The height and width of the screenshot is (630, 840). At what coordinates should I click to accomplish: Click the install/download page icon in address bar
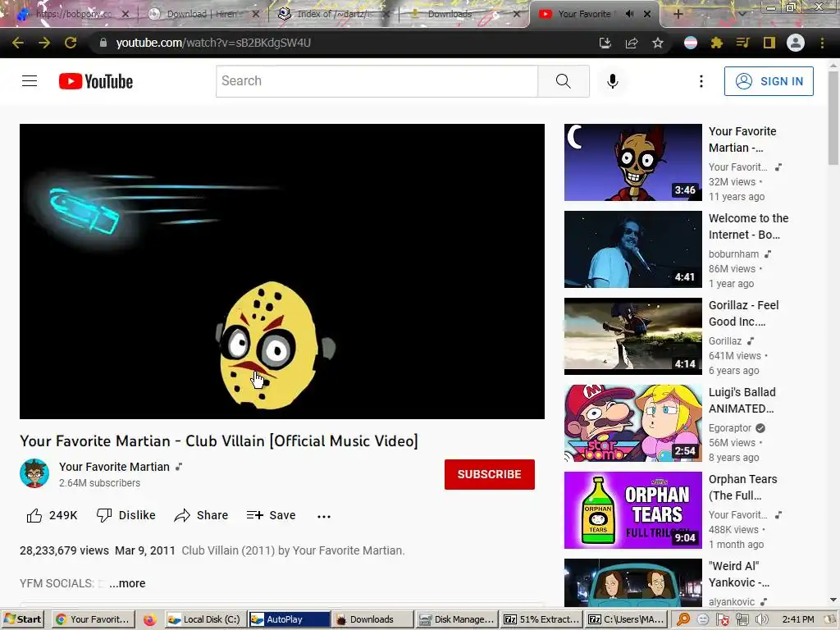pos(605,43)
